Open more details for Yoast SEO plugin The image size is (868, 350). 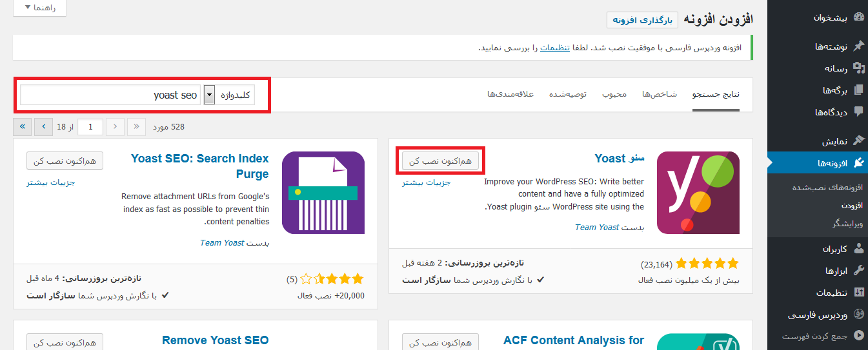(426, 182)
